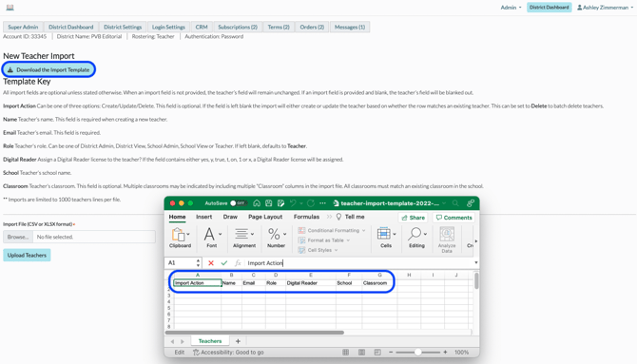Switch to Page Break Preview icon
The width and height of the screenshot is (637, 364).
click(377, 353)
